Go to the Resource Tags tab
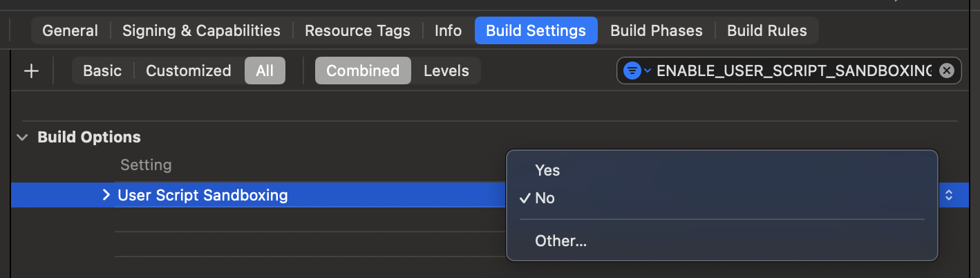This screenshot has width=980, height=278. coord(357,30)
